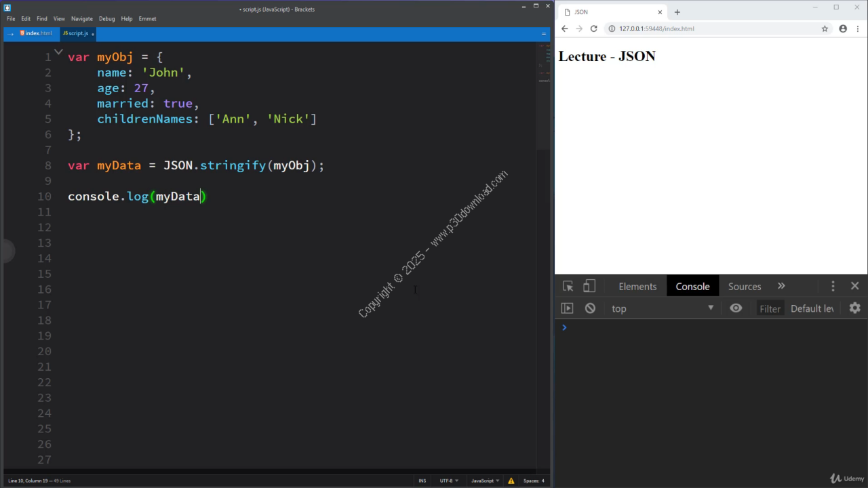Screen dimensions: 868x488
Task: Collapse the code fold arrow on line 1
Action: 58,52
